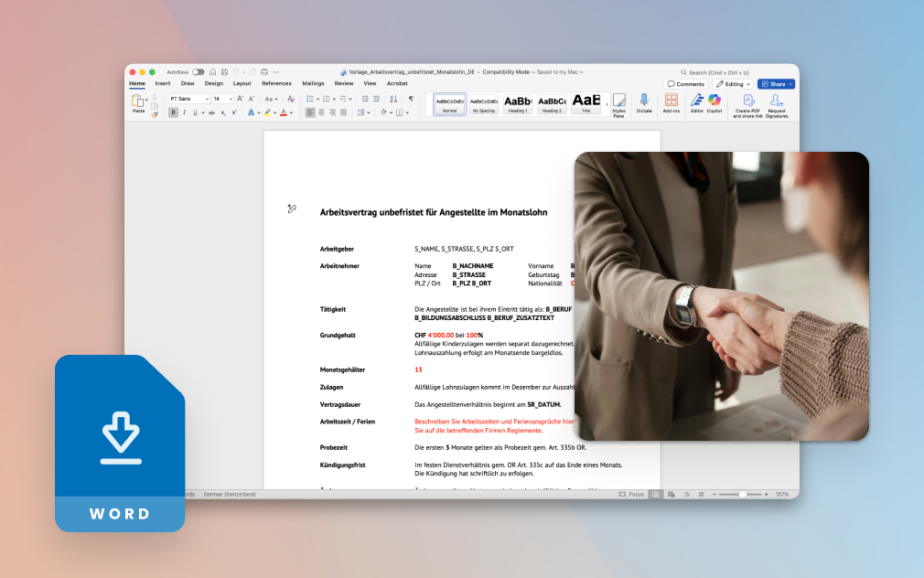Click the Dictate microphone button
Image resolution: width=924 pixels, height=578 pixels.
tap(644, 103)
